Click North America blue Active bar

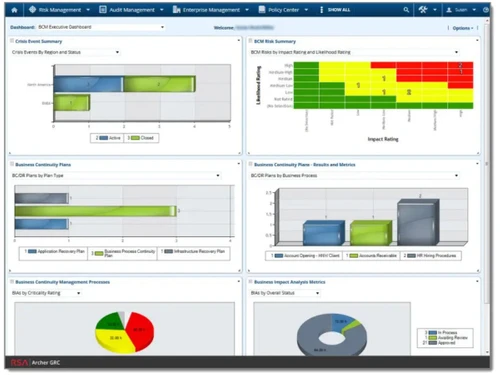click(88, 84)
